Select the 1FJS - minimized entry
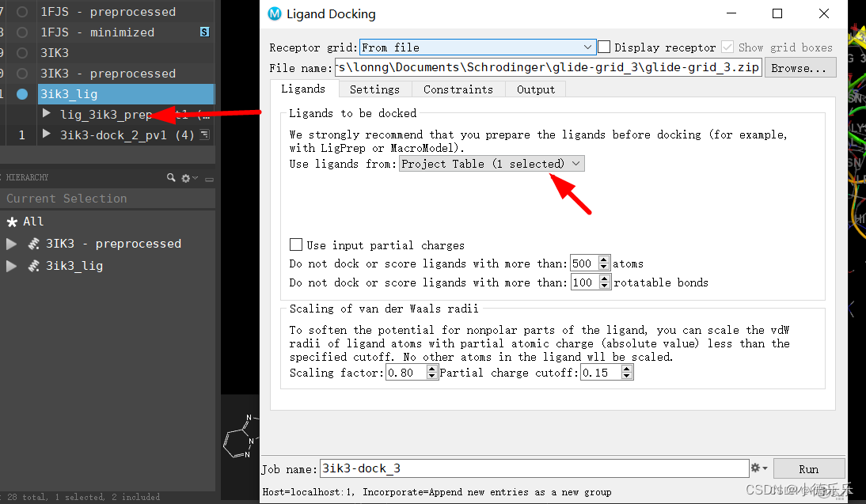 click(126, 32)
